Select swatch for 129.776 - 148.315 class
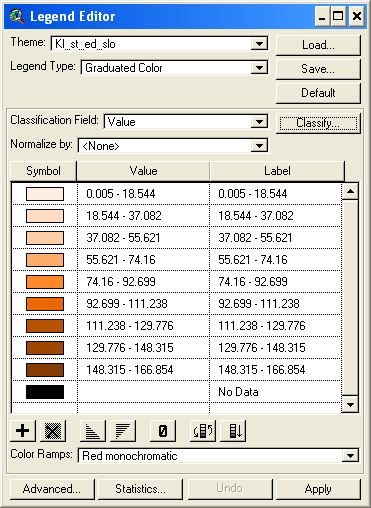 [x=45, y=348]
